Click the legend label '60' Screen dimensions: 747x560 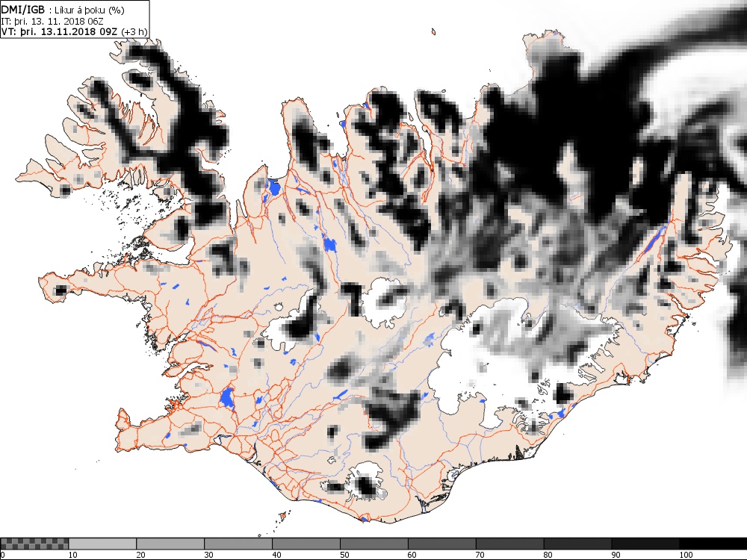(x=412, y=555)
